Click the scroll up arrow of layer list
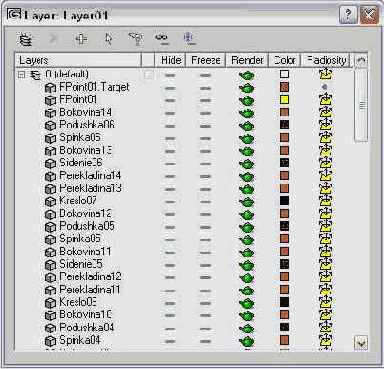Viewport: 384px width, 369px height. coord(361,61)
